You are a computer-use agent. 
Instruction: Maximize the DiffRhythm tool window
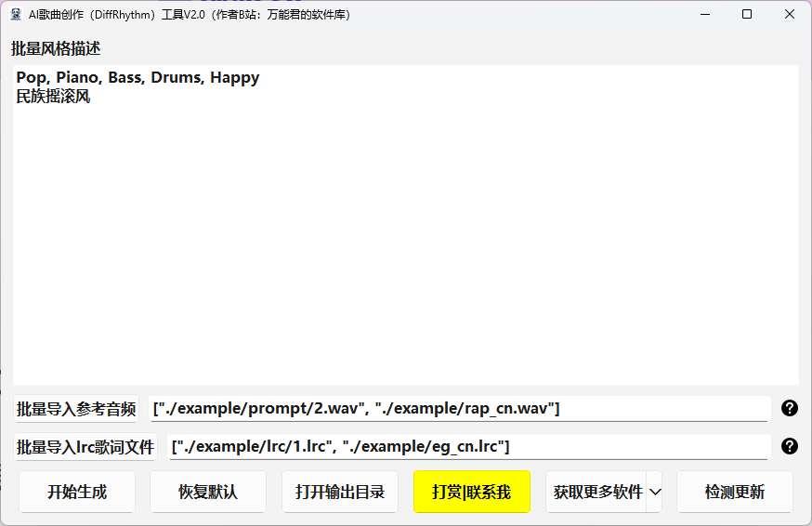747,15
